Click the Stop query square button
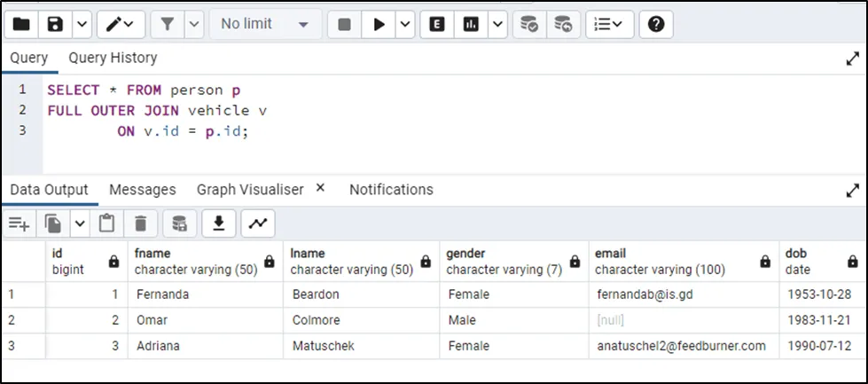The width and height of the screenshot is (868, 384). point(345,24)
